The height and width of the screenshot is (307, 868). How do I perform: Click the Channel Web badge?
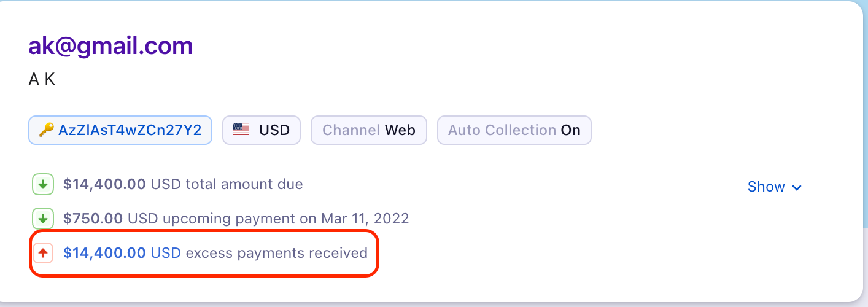pos(369,130)
